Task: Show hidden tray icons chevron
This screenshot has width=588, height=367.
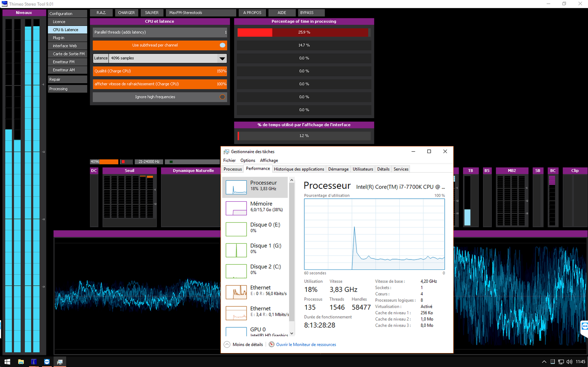Action: click(544, 361)
